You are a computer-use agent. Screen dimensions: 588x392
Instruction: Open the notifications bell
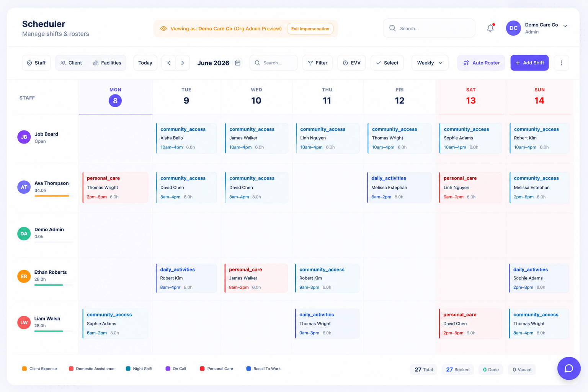(490, 28)
